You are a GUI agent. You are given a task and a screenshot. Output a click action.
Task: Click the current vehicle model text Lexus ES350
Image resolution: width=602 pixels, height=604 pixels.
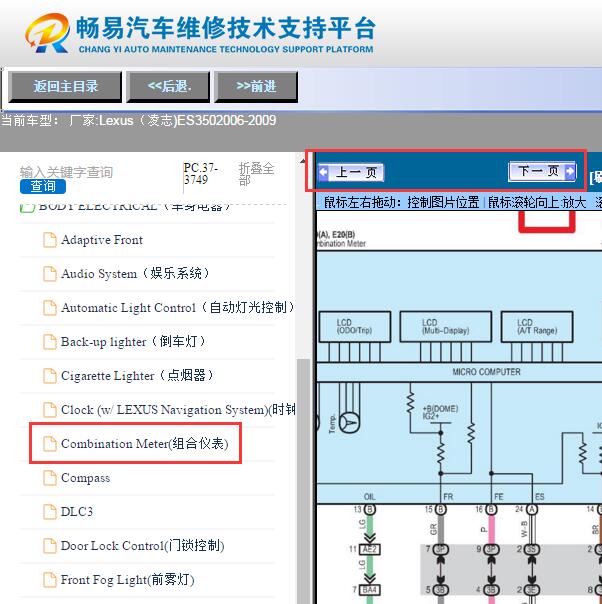(139, 121)
